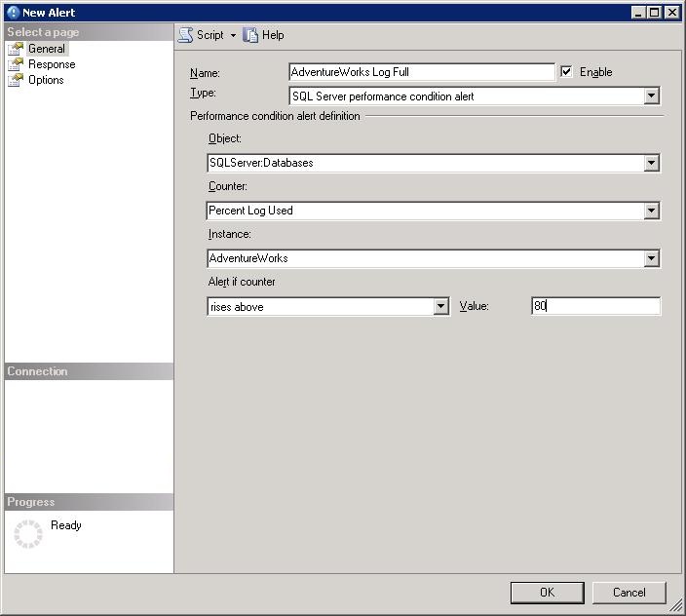Select the General page icon

[16, 49]
